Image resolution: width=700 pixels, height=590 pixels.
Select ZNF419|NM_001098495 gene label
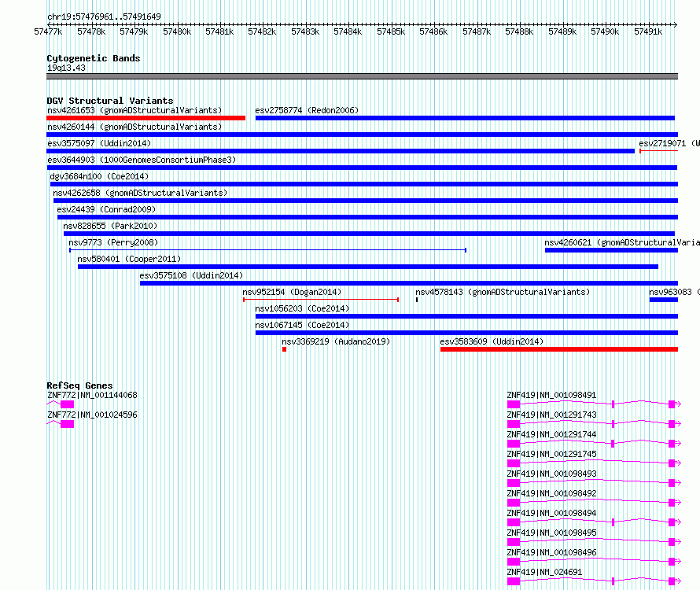pyautogui.click(x=552, y=533)
